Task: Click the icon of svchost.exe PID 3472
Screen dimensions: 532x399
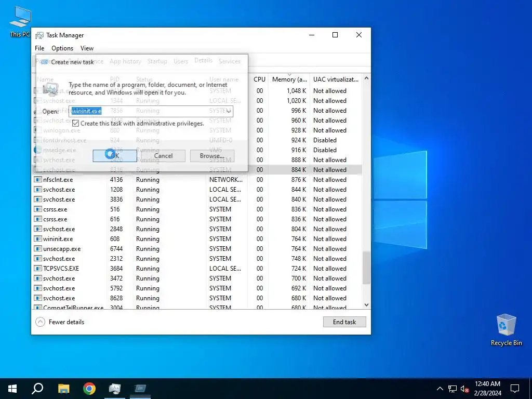Action: click(38, 278)
